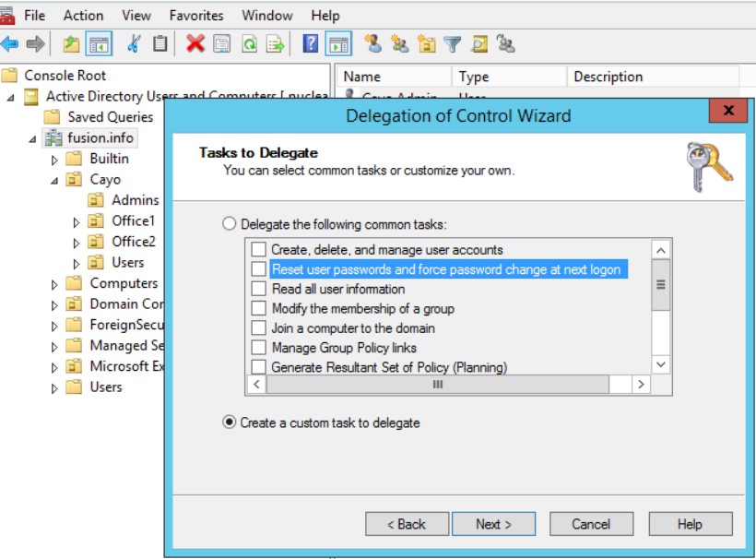The width and height of the screenshot is (756, 559).
Task: Select Delegate the following common tasks radio
Action: [229, 224]
